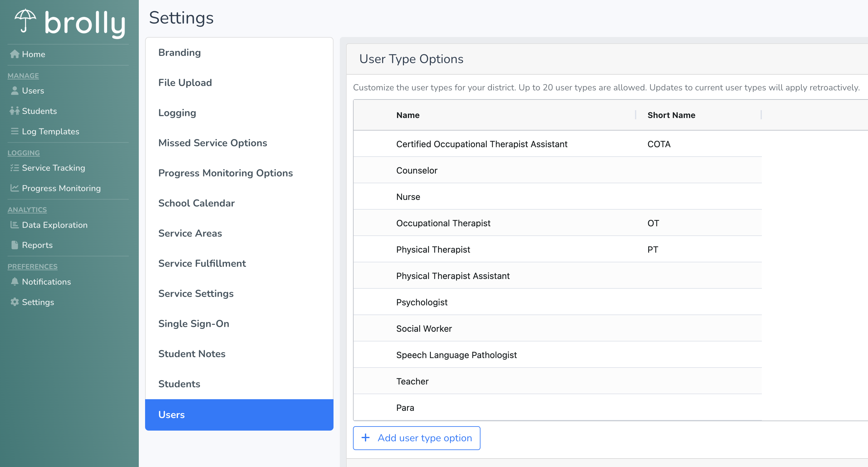868x467 pixels.
Task: Select the School Calendar settings section
Action: 197,203
